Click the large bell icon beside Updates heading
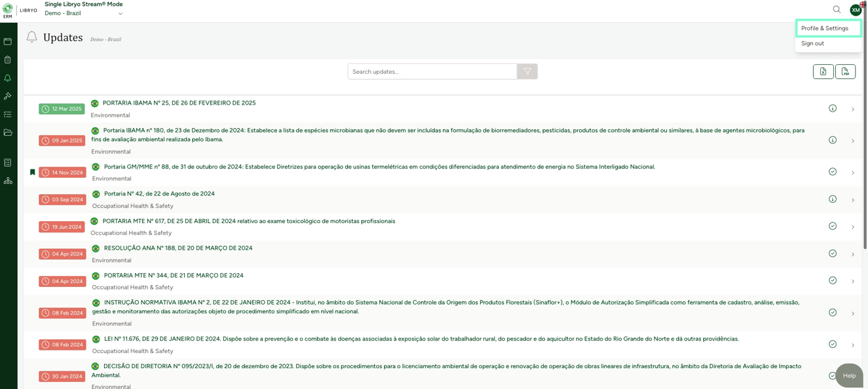Screen dimensions: 868x389 32,37
